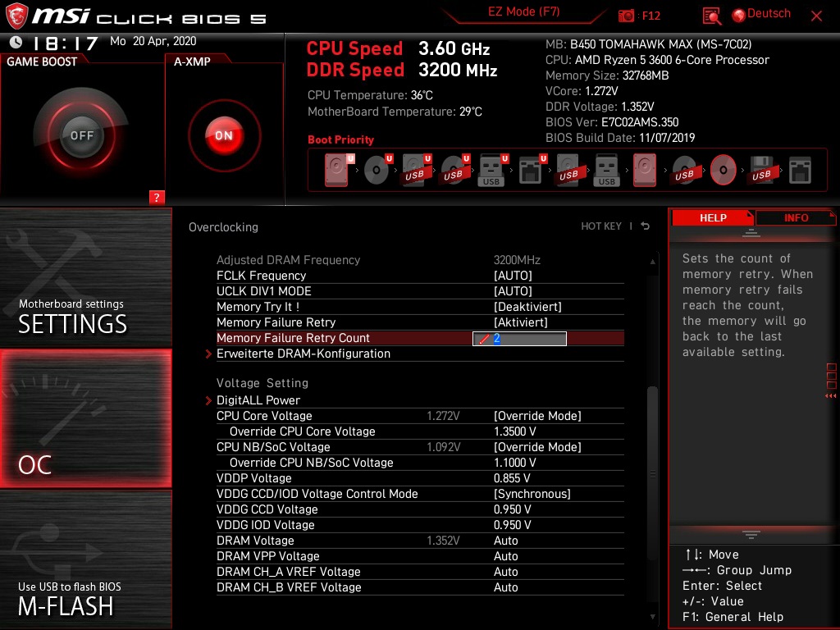Click the first USB device in Boot Priority

point(414,168)
